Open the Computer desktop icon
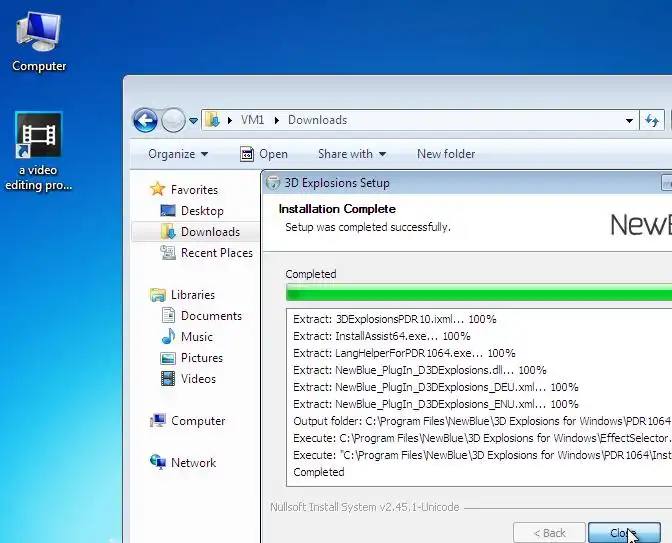The width and height of the screenshot is (672, 543). point(39,42)
